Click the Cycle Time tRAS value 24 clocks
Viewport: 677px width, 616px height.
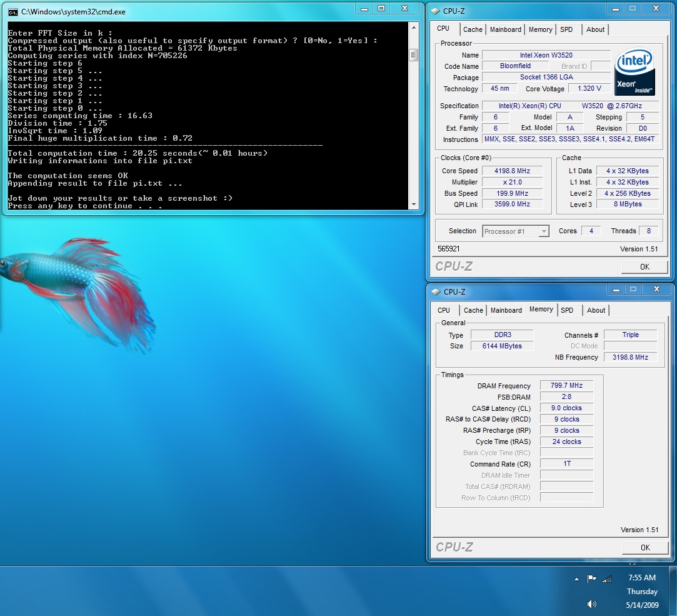[566, 442]
